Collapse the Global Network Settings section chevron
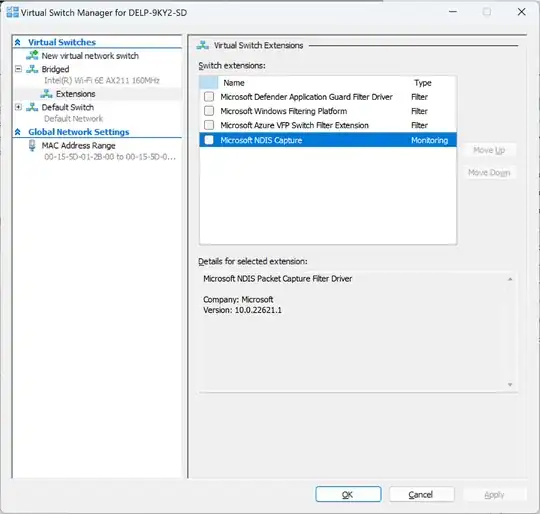This screenshot has height=514, width=540. tap(18, 132)
